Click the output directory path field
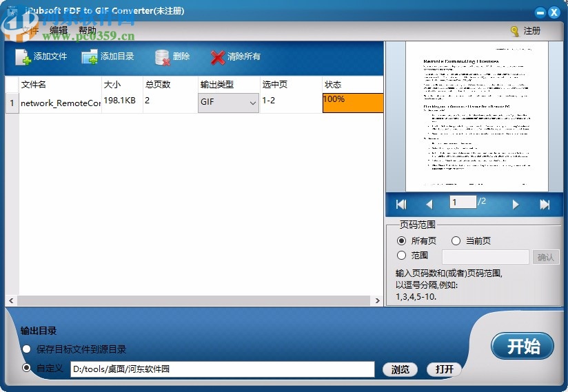The height and width of the screenshot is (392, 568). point(223,369)
